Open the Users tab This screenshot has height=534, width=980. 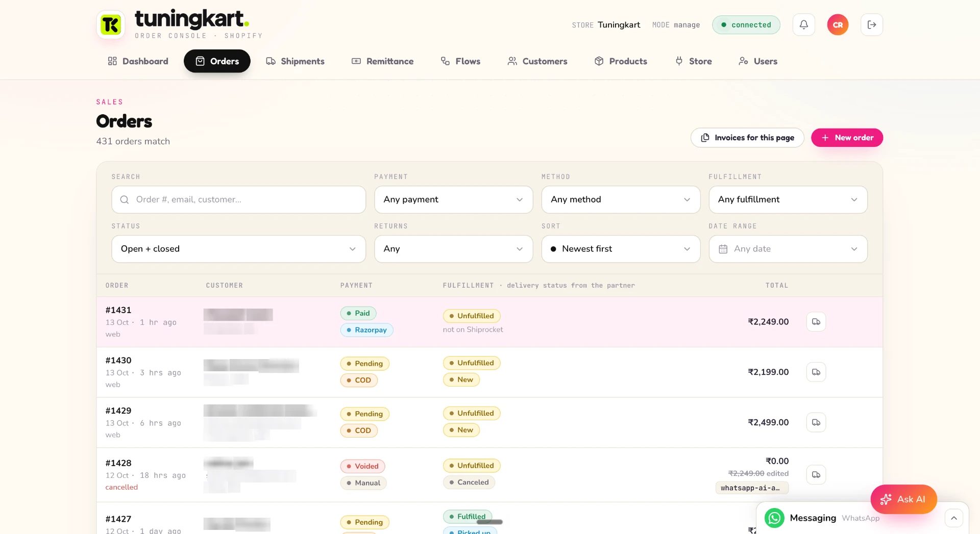[x=758, y=61]
